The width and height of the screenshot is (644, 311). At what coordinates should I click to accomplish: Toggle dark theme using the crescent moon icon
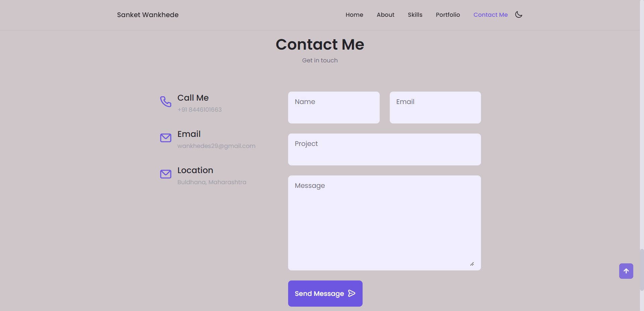(x=518, y=14)
